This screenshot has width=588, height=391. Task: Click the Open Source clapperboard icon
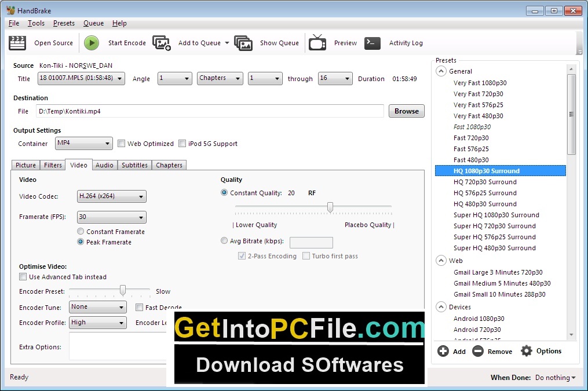pyautogui.click(x=17, y=43)
